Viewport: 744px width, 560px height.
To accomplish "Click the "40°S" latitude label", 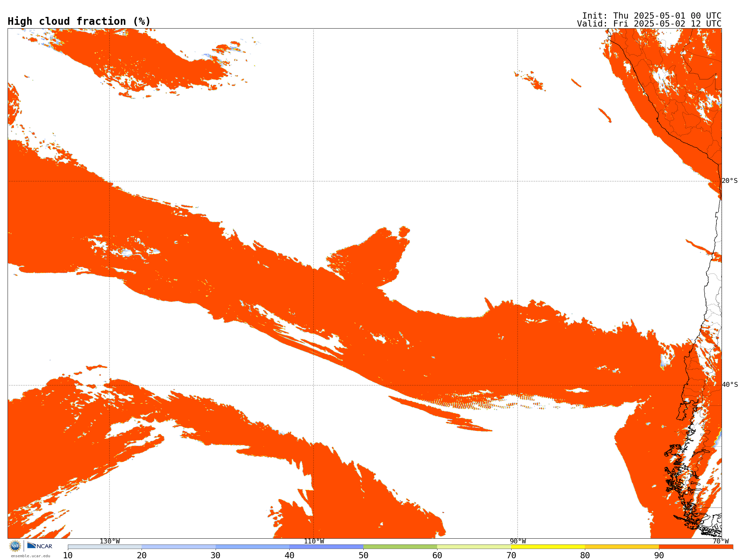I will coord(730,385).
